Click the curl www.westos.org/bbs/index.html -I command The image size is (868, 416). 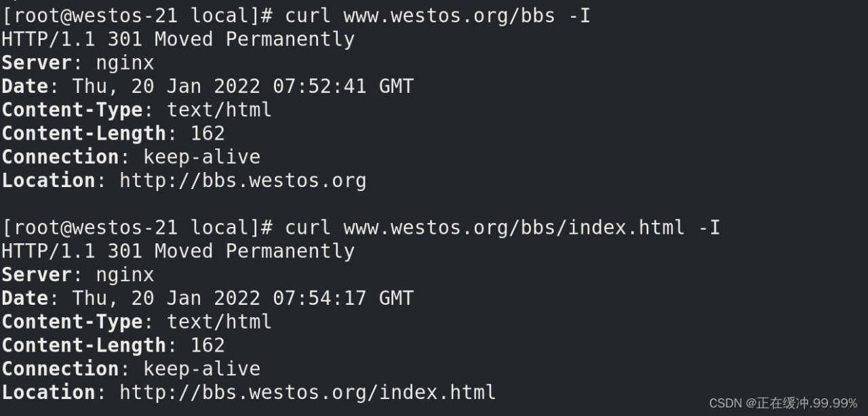coord(502,228)
